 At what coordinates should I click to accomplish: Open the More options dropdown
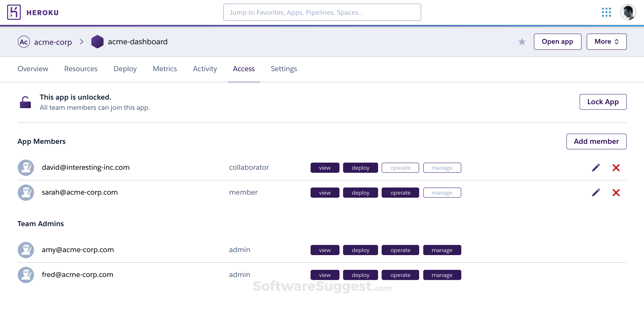[606, 41]
